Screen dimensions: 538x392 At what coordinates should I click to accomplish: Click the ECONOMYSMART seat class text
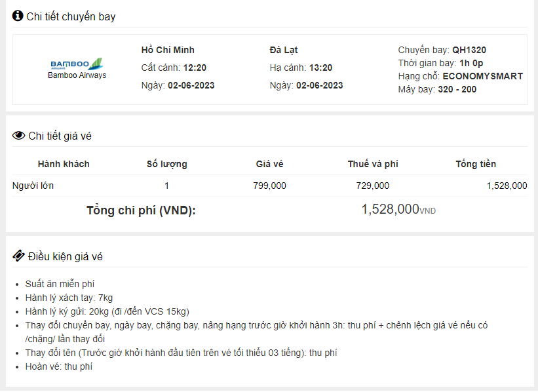482,76
